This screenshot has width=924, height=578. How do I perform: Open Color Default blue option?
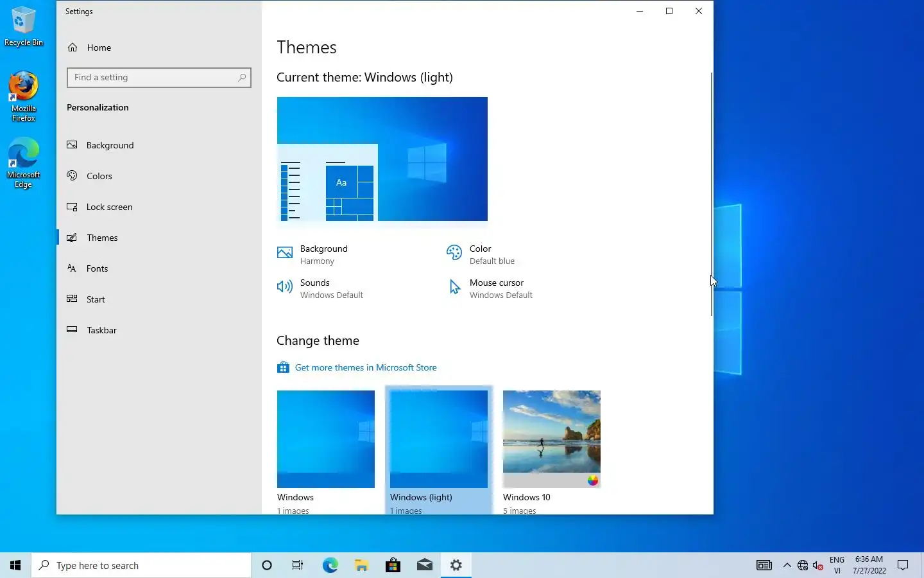click(481, 254)
